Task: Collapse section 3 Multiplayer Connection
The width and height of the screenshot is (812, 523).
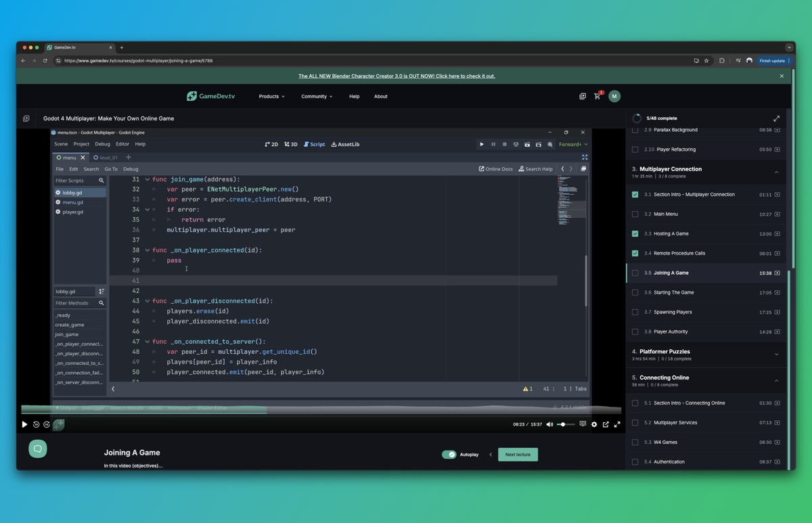Action: point(776,173)
